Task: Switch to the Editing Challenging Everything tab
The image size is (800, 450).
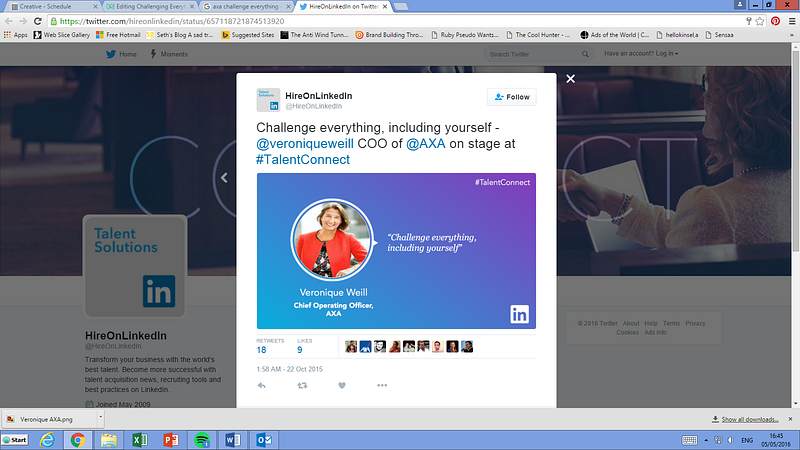Action: [x=150, y=6]
